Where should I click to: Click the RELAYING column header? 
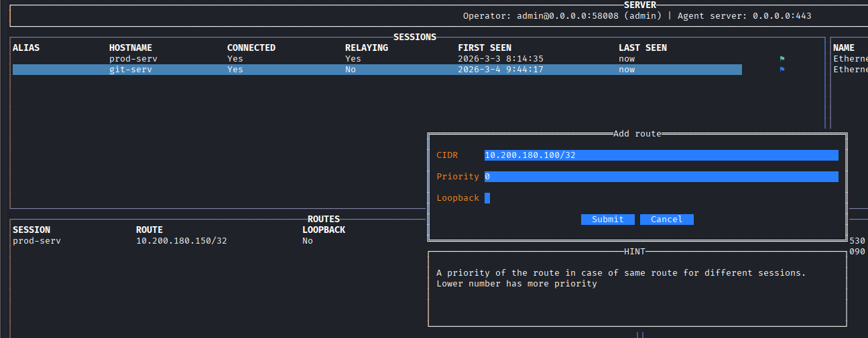(x=366, y=48)
